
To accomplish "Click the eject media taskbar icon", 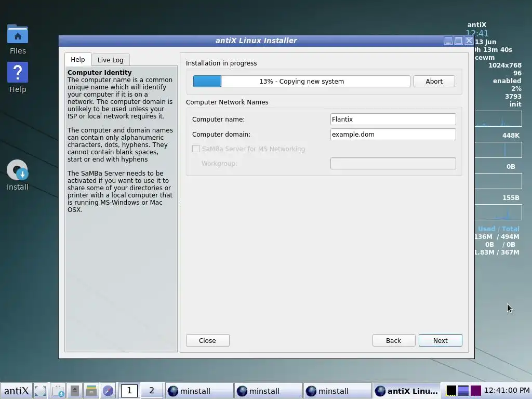I will (x=75, y=391).
